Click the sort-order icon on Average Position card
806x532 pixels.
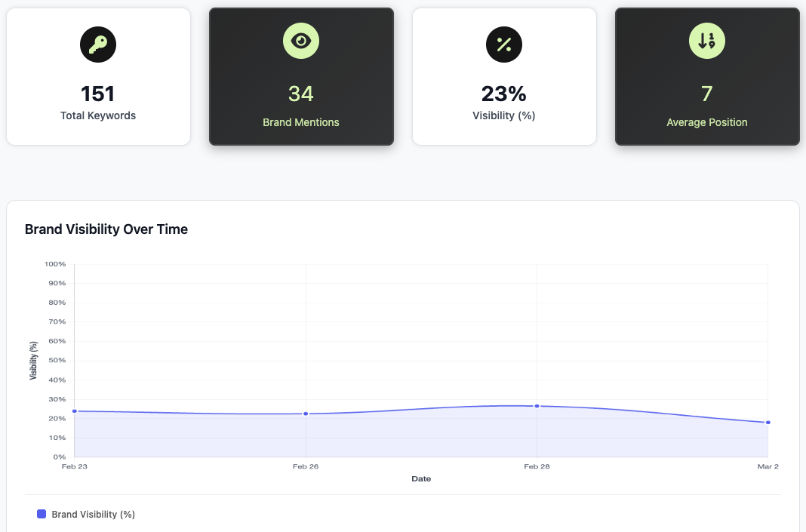pos(707,41)
